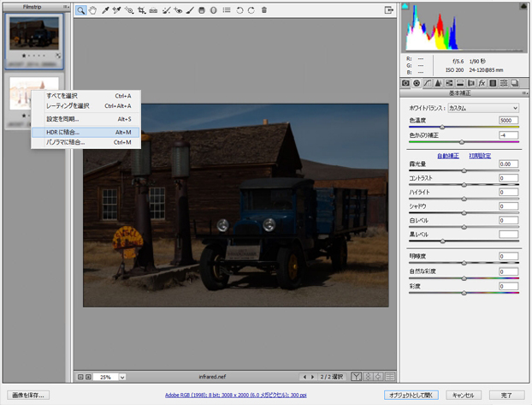The width and height of the screenshot is (532, 405).
Task: Open the Filmstrip panel menu
Action: click(65, 7)
